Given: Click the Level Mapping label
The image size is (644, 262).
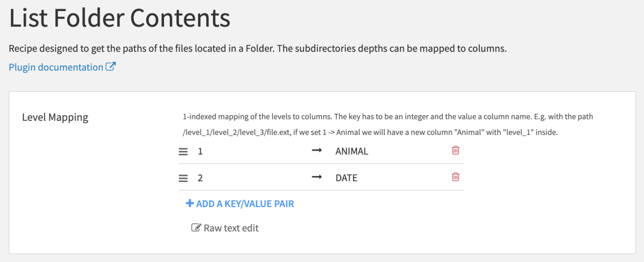Looking at the screenshot, I should point(55,117).
